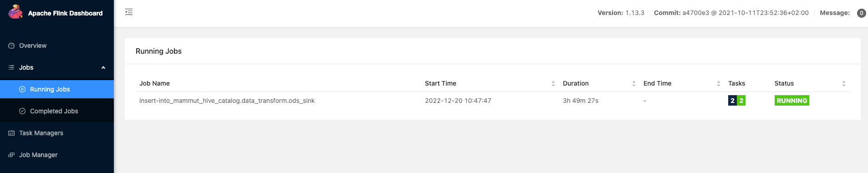Click the Apache Flink squirrel logo

point(15,12)
